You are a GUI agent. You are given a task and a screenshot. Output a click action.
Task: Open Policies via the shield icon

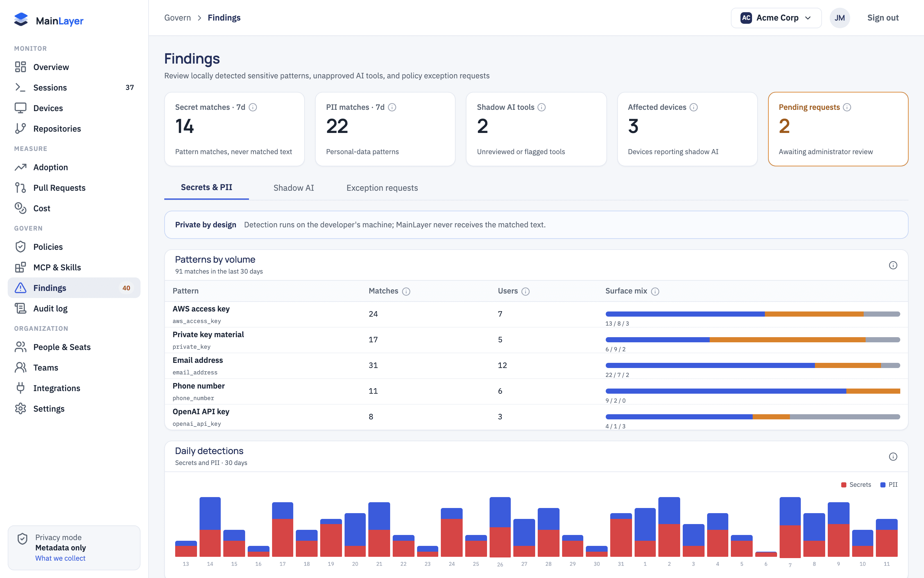click(21, 247)
